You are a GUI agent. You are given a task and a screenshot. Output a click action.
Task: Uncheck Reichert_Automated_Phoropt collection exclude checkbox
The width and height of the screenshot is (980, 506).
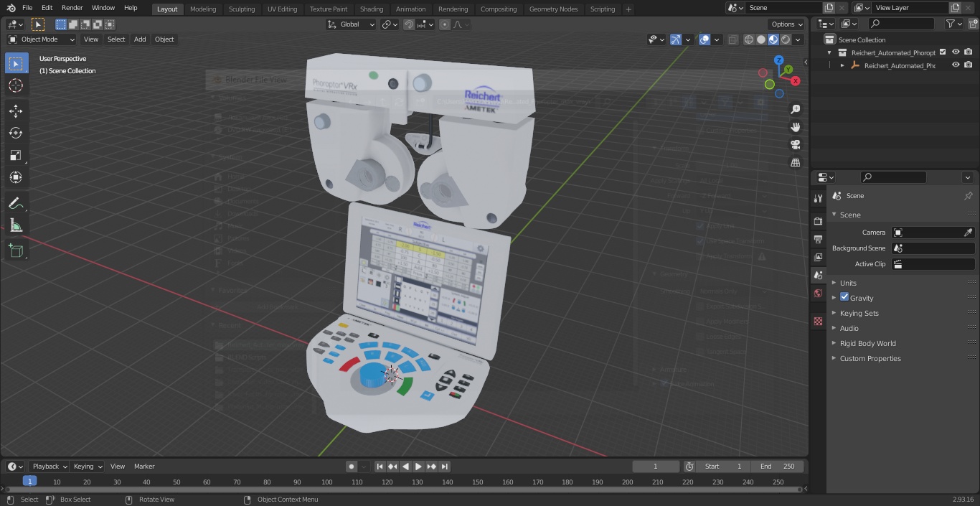(x=943, y=52)
